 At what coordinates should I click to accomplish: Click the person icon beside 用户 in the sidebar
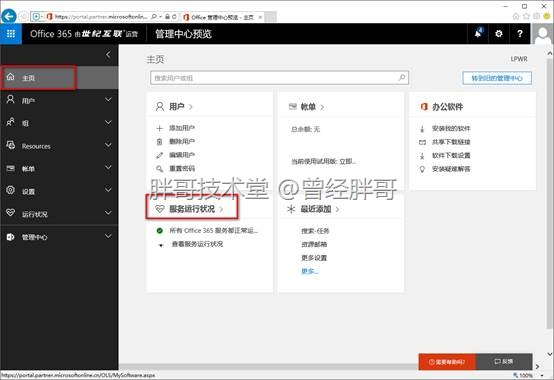point(11,100)
